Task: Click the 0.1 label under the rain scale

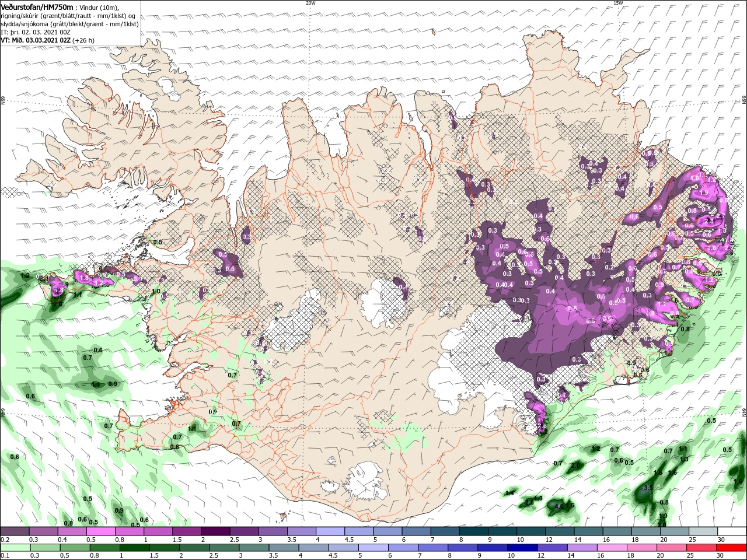Action: click(5, 556)
